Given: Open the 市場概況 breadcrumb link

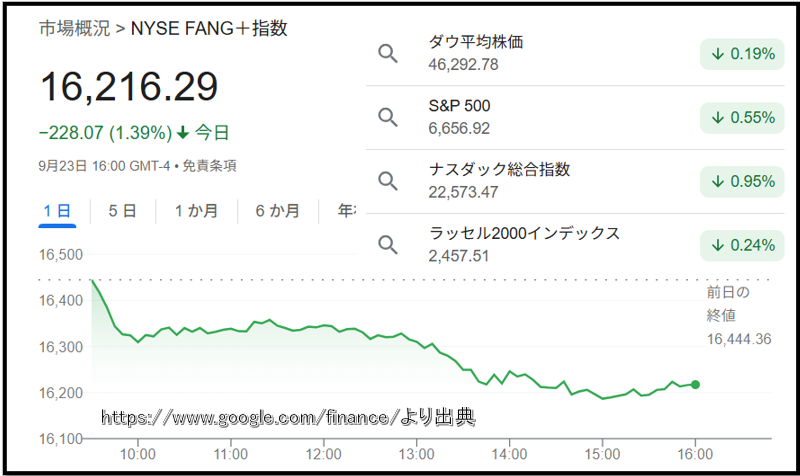Looking at the screenshot, I should (74, 28).
